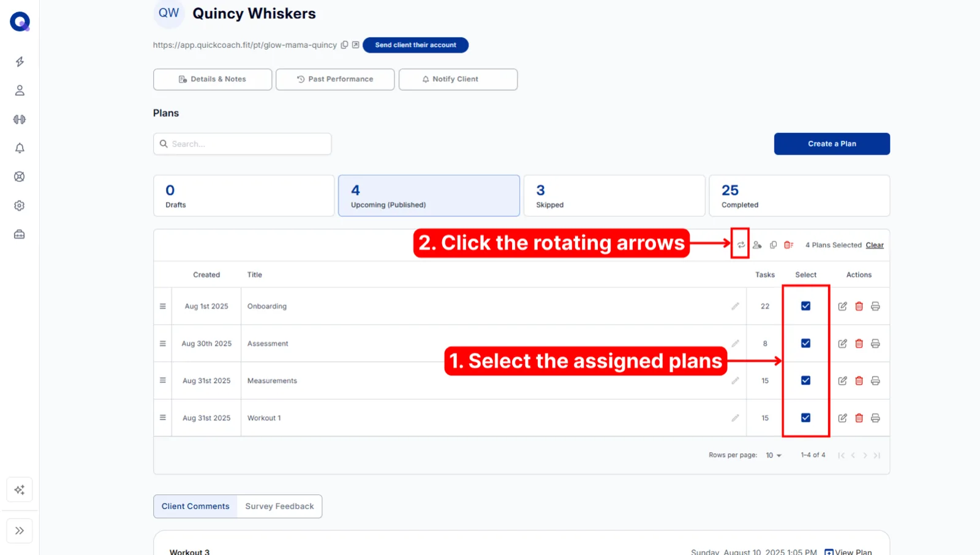Open the dumbbell workouts icon in sidebar
The height and width of the screenshot is (555, 980).
click(x=20, y=119)
